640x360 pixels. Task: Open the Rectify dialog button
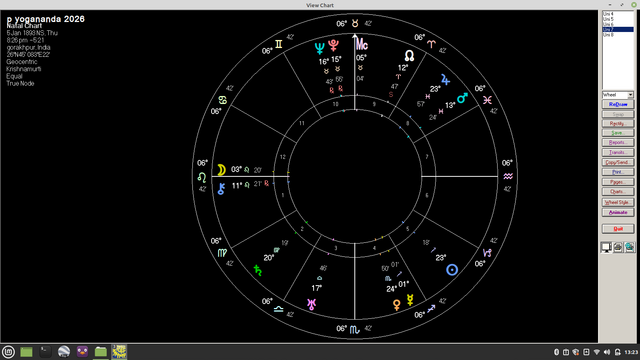[x=618, y=124]
